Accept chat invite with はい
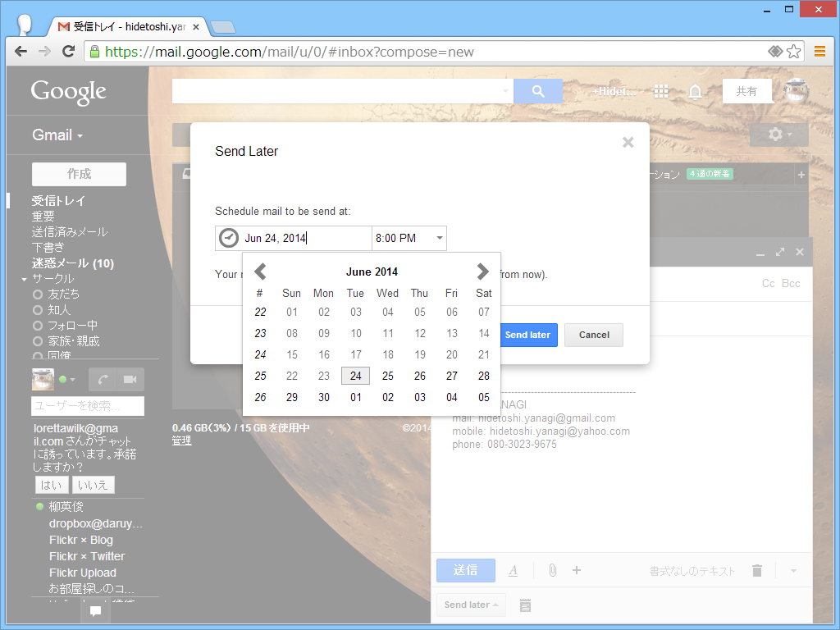This screenshot has height=630, width=840. point(52,486)
